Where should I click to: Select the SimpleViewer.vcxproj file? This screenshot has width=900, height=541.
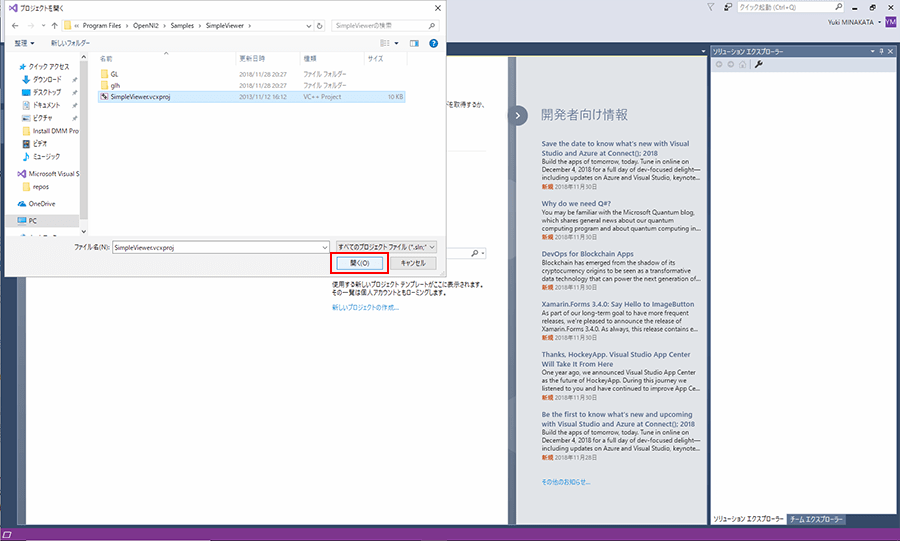[x=251, y=97]
